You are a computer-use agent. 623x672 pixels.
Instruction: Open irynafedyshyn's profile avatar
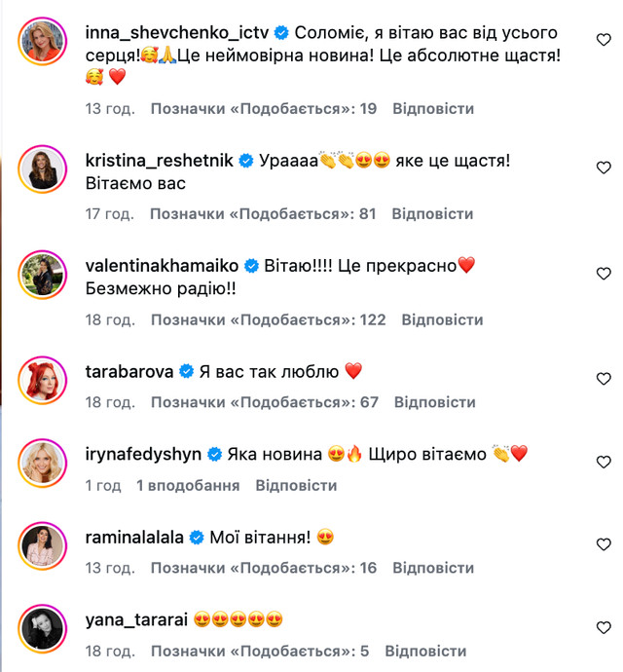41,463
